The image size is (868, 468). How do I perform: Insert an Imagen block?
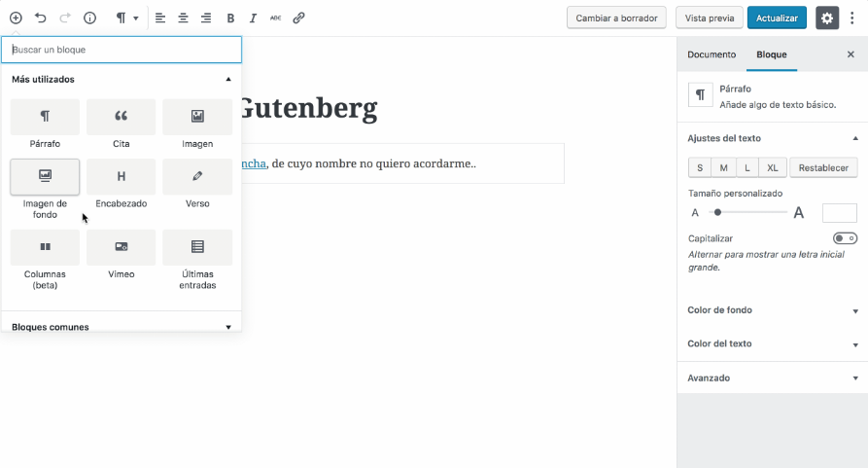pos(197,125)
